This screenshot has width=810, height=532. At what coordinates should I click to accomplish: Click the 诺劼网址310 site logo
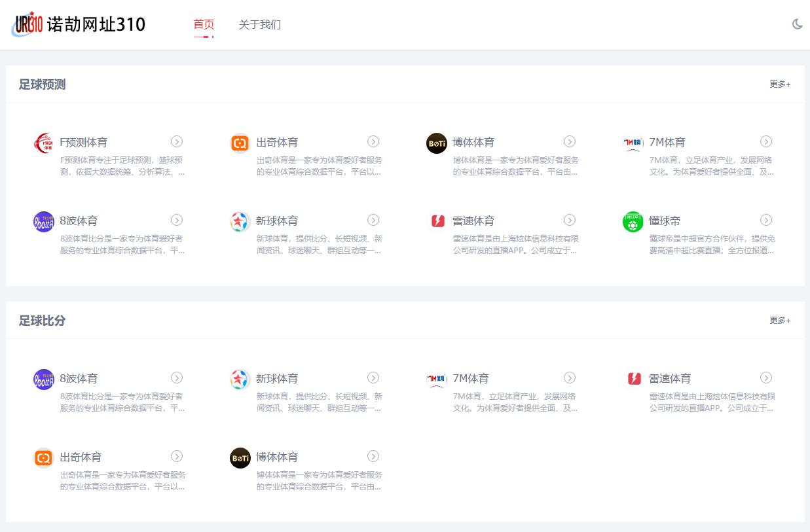coord(79,25)
